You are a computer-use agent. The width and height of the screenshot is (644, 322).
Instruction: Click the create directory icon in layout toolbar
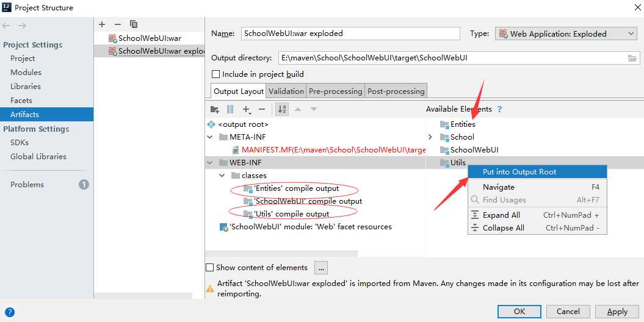(214, 109)
